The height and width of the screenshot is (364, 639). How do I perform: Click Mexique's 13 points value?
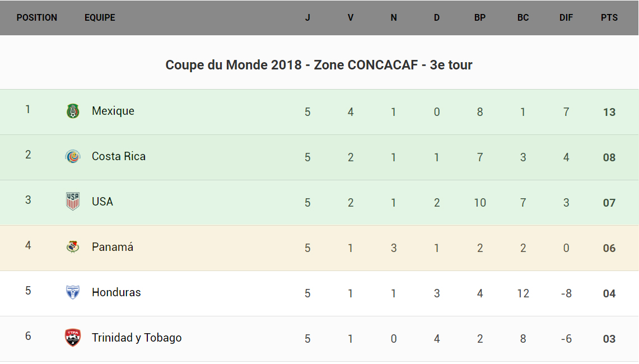point(609,112)
